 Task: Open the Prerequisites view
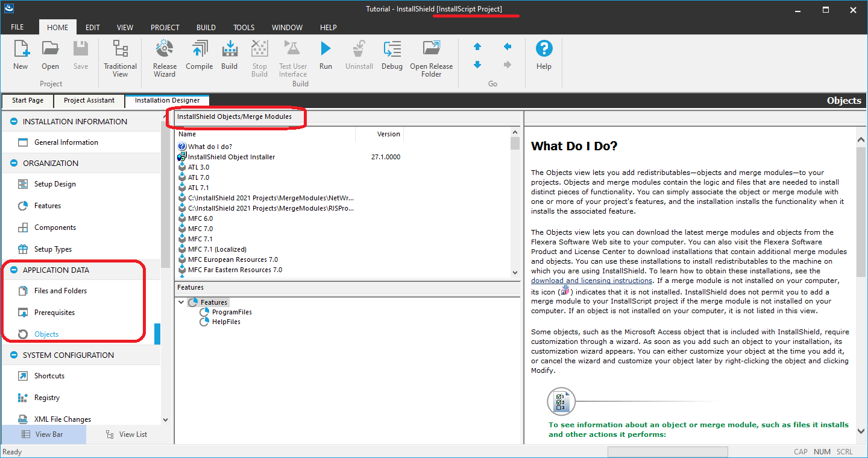(x=54, y=313)
